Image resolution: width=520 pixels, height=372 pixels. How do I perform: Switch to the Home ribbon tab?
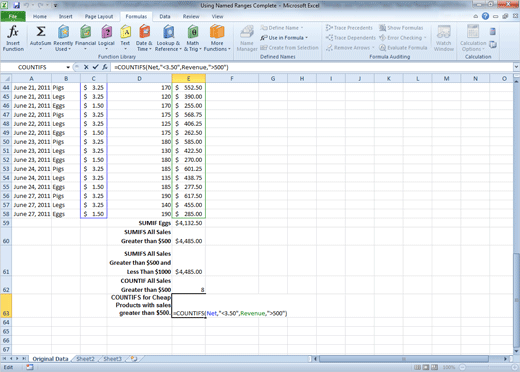pyautogui.click(x=40, y=16)
